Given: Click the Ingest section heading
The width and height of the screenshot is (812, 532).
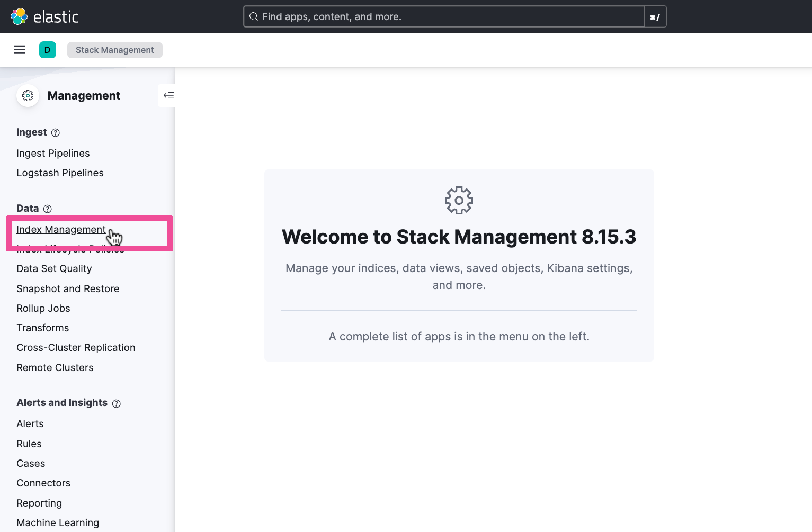Looking at the screenshot, I should coord(31,132).
